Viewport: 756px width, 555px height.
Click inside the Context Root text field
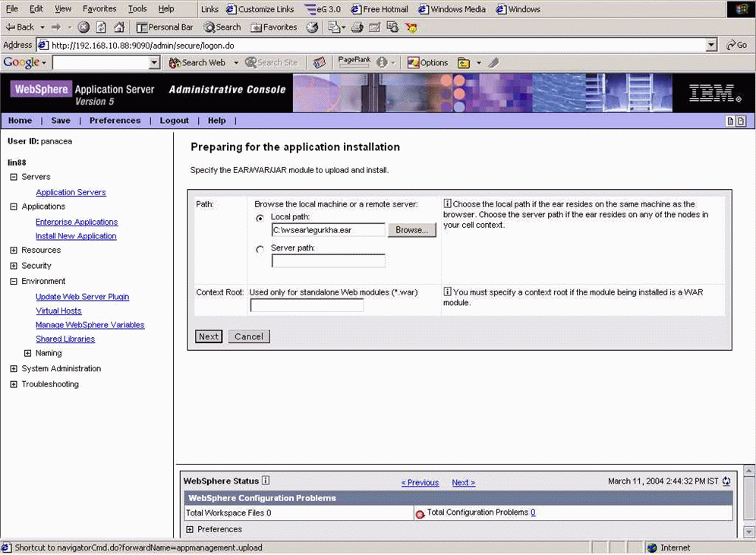coord(307,304)
